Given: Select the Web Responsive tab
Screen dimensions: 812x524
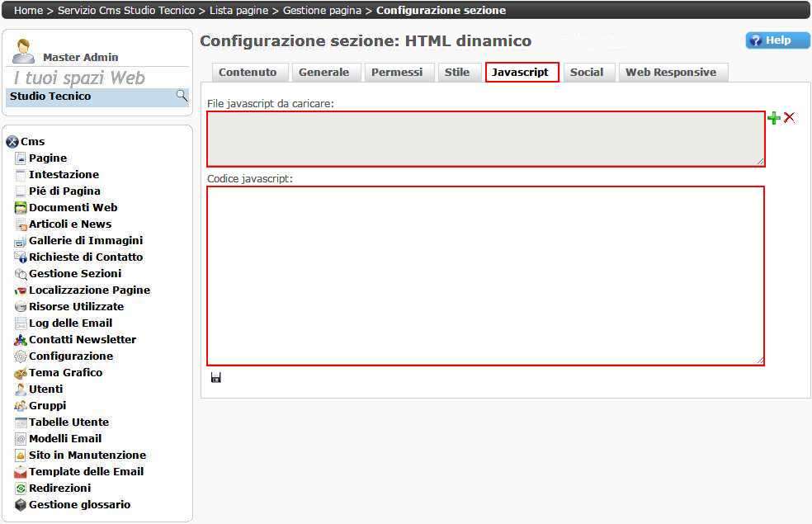Looking at the screenshot, I should click(671, 73).
